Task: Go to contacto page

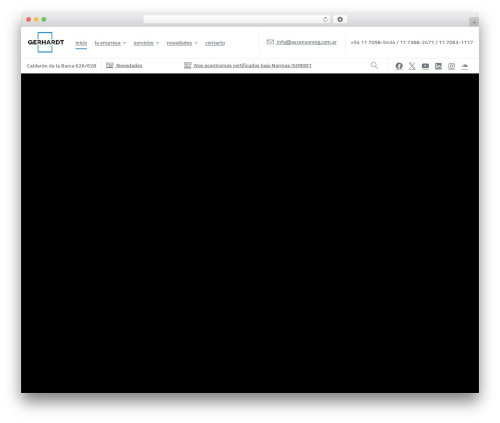Action: click(x=215, y=43)
